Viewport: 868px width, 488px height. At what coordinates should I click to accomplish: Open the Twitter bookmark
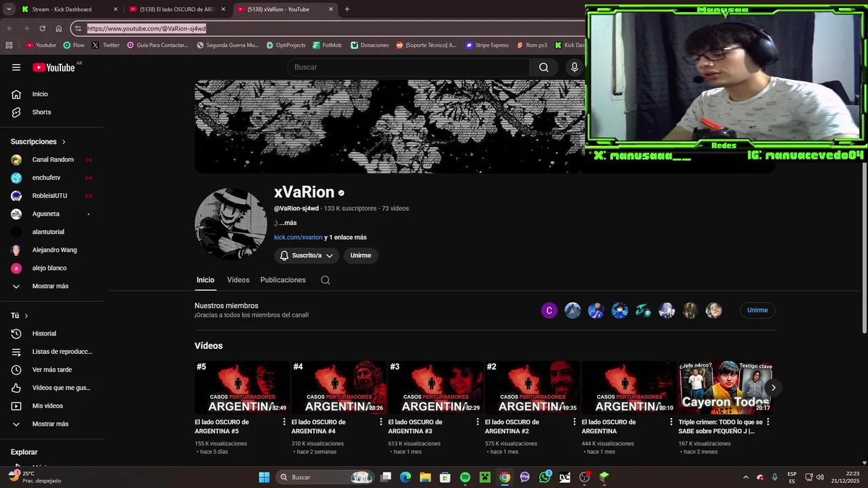click(x=106, y=45)
